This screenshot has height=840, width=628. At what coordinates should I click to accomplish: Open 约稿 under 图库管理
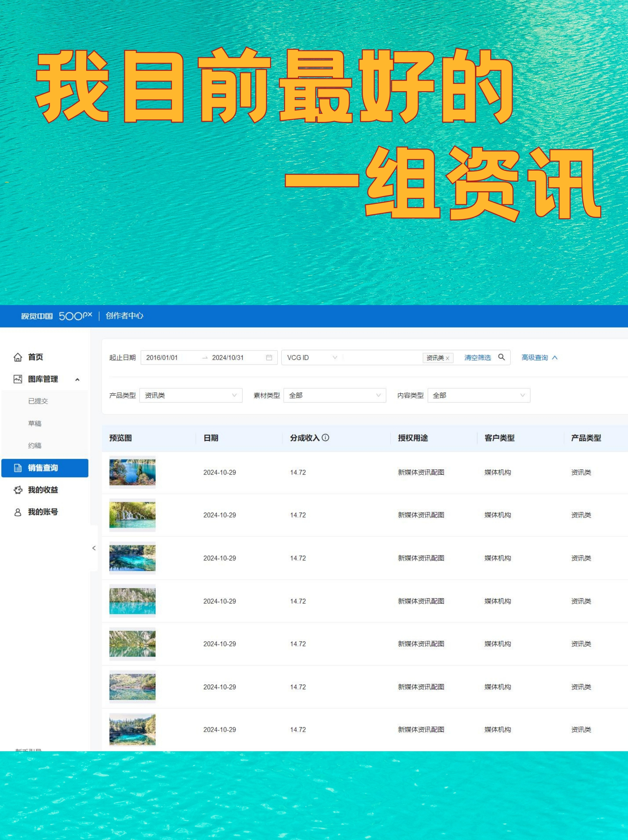click(x=35, y=446)
